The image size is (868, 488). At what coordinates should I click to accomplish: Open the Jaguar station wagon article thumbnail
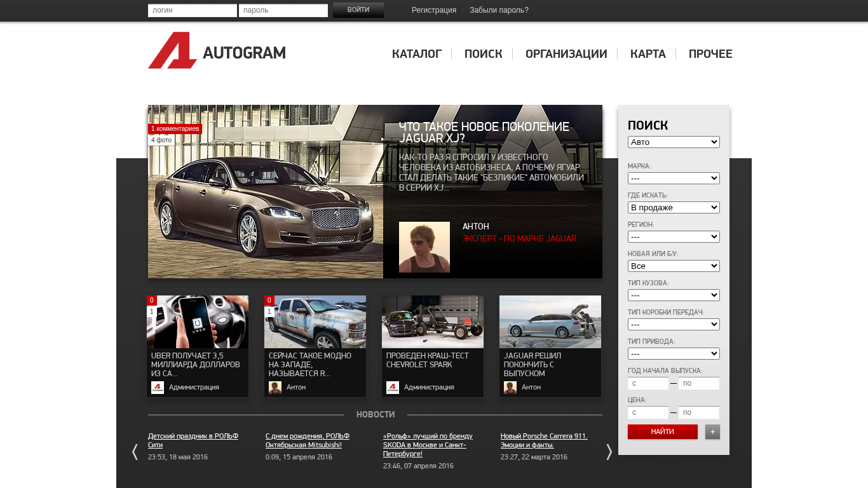(x=550, y=322)
